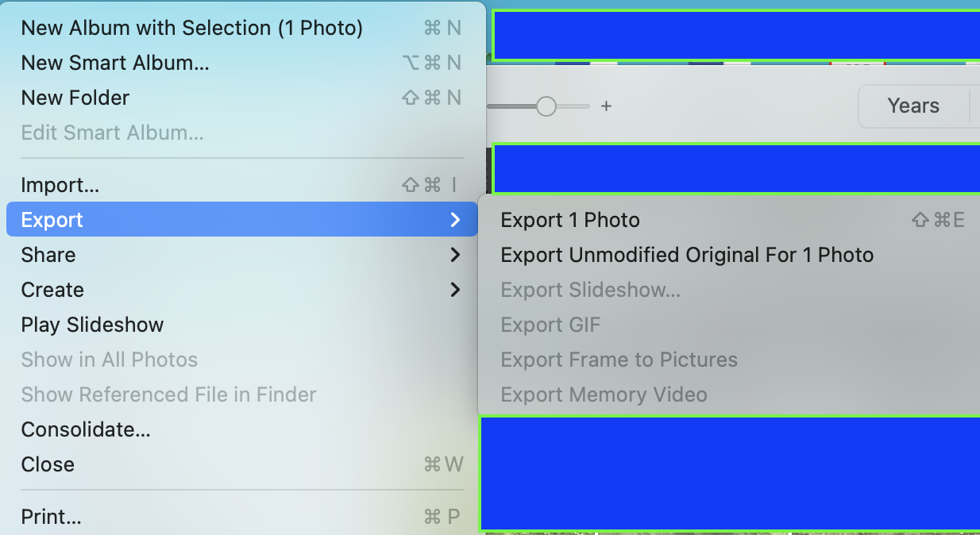980x535 pixels.
Task: Choose Close from the File menu
Action: coord(48,464)
